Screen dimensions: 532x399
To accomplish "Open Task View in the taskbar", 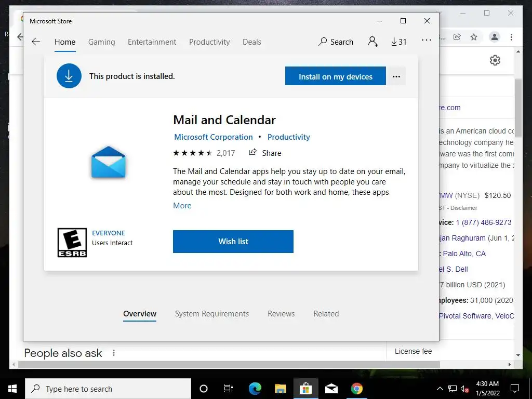I will click(x=229, y=389).
